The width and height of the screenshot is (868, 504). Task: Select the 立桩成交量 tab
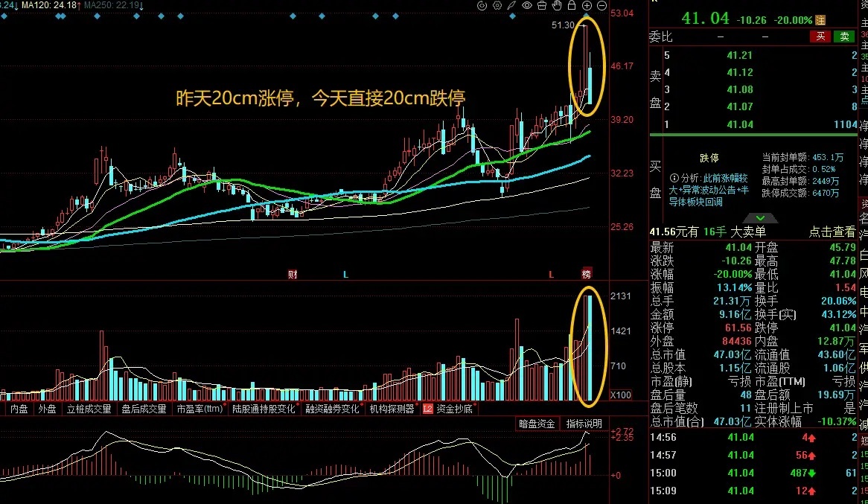point(89,409)
